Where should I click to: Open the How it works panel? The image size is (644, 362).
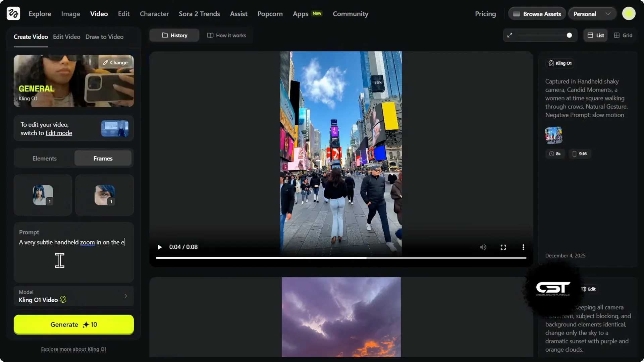(x=227, y=35)
